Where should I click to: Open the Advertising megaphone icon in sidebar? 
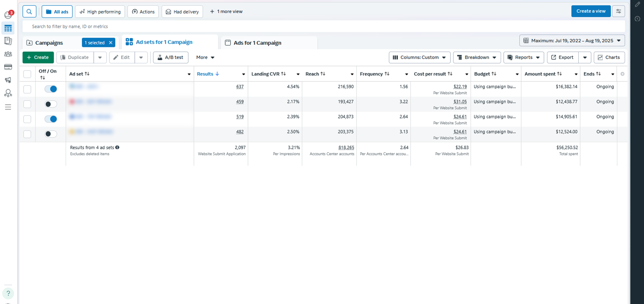pos(8,80)
